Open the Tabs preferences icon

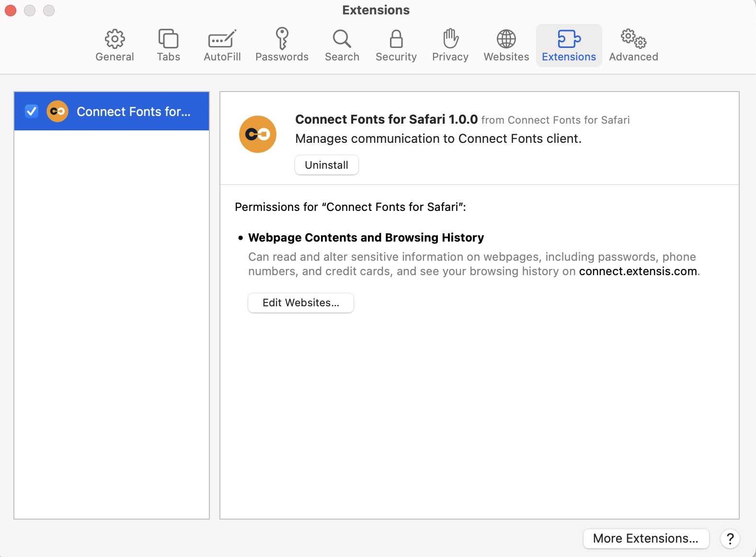tap(168, 39)
